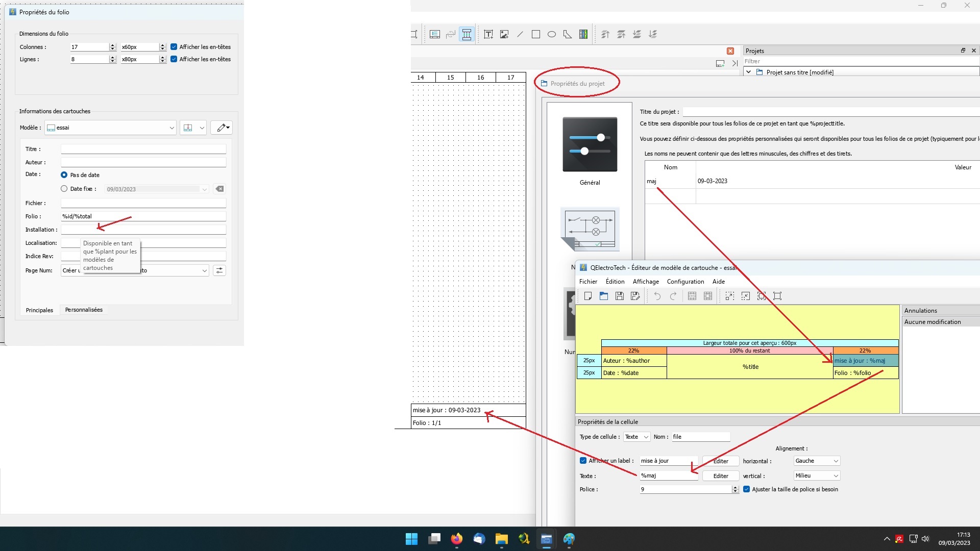Image resolution: width=980 pixels, height=551 pixels.
Task: Select the add image tool
Action: click(x=504, y=34)
